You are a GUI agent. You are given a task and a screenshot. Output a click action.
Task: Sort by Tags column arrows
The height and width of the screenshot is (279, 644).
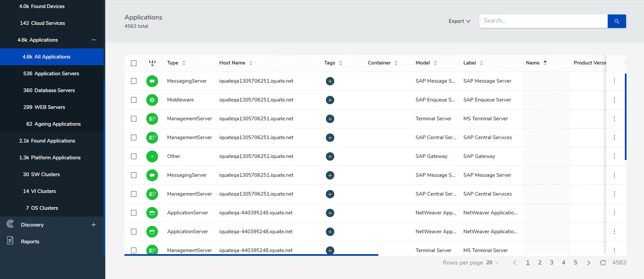click(341, 63)
